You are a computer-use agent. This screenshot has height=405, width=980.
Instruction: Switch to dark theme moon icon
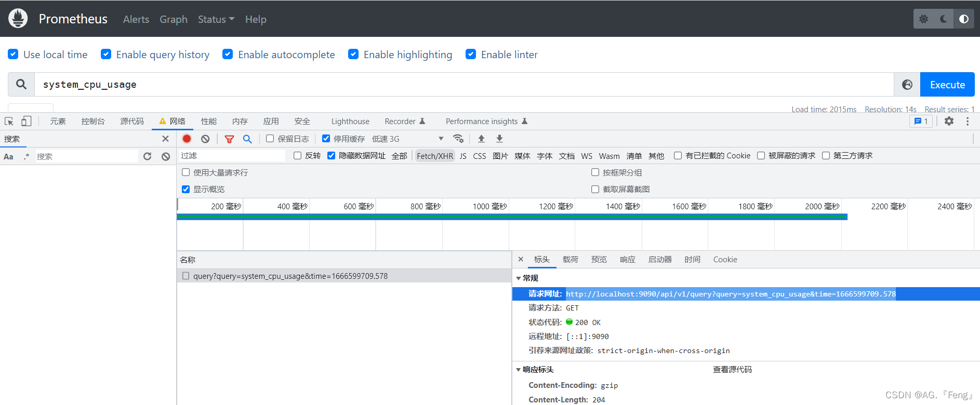coord(944,19)
